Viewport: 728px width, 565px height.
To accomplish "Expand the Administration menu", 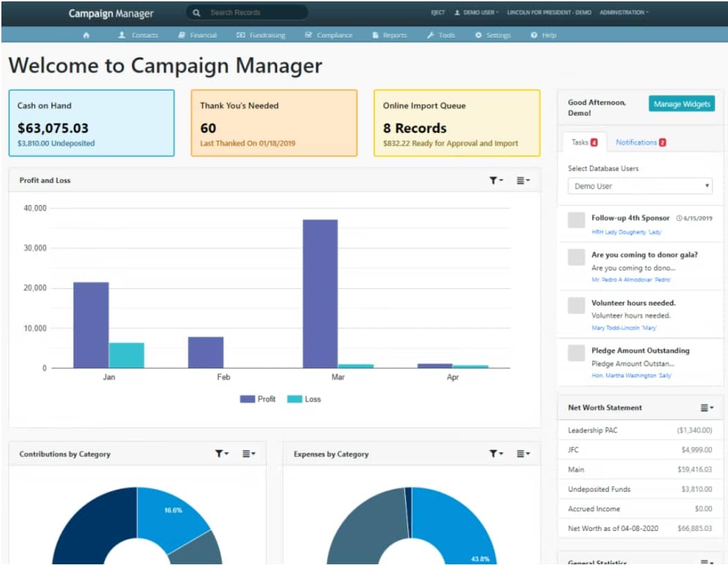I will (x=623, y=12).
